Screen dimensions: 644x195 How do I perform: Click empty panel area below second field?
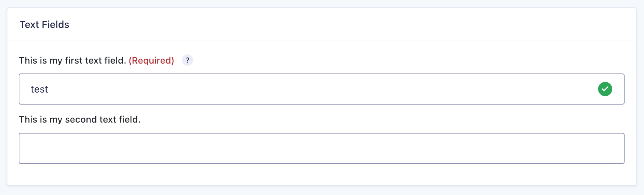click(x=322, y=174)
